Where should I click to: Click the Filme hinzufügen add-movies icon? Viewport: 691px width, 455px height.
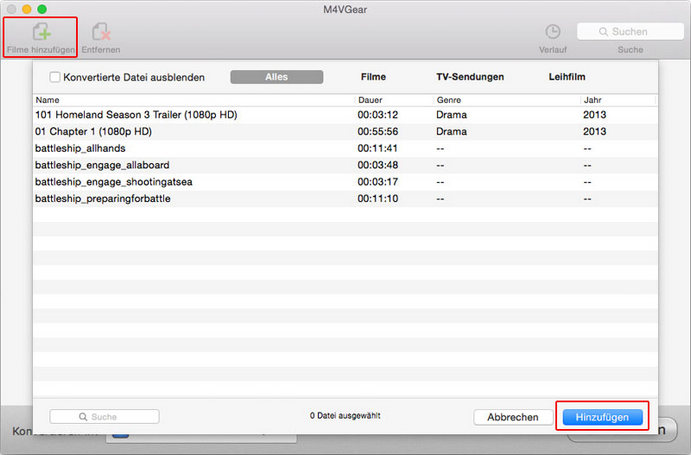[41, 32]
